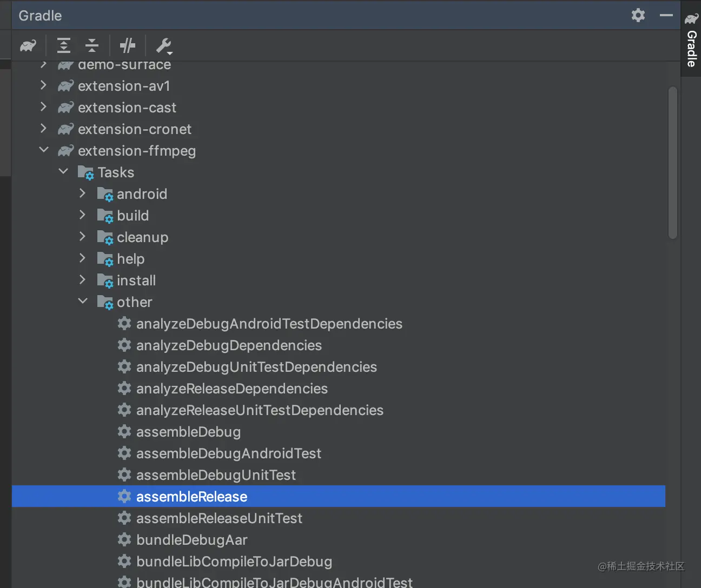Image resolution: width=701 pixels, height=588 pixels.
Task: Select the cleanup group label
Action: (x=142, y=238)
